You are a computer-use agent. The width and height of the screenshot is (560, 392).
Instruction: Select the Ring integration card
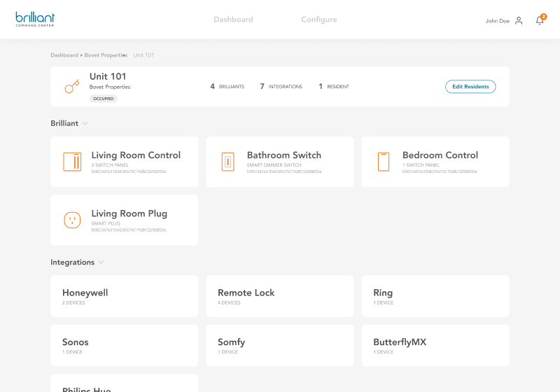point(435,296)
